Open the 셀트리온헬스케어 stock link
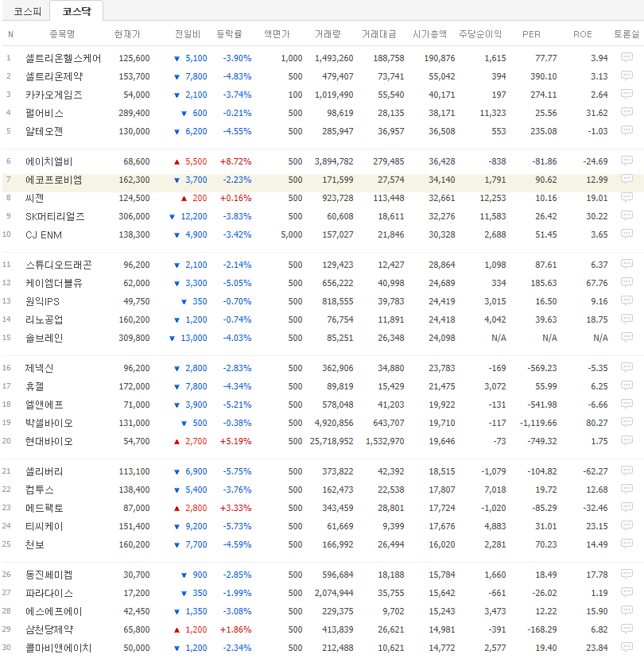 click(64, 58)
